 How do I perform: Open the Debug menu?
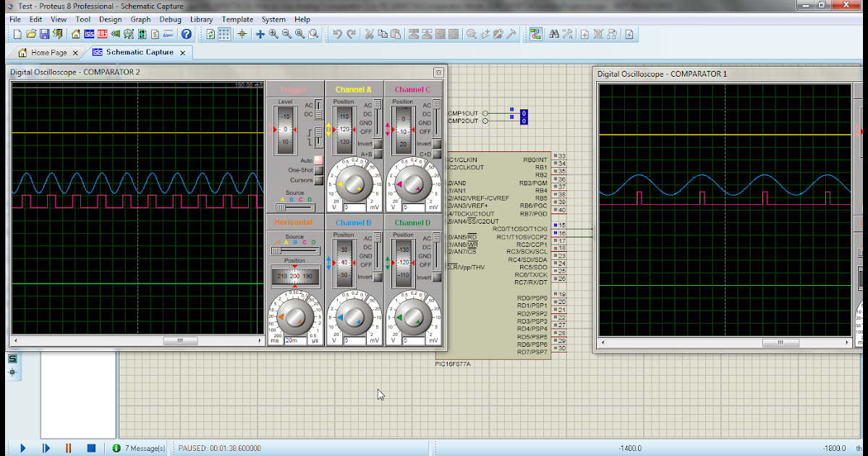coord(170,20)
